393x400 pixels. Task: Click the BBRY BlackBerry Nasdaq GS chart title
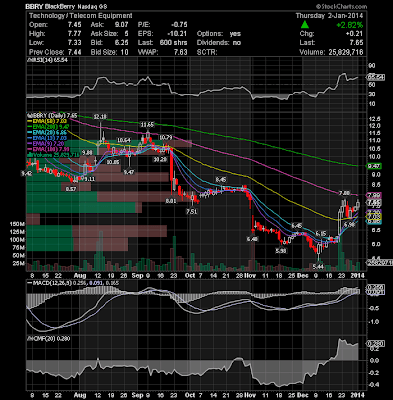[65, 6]
